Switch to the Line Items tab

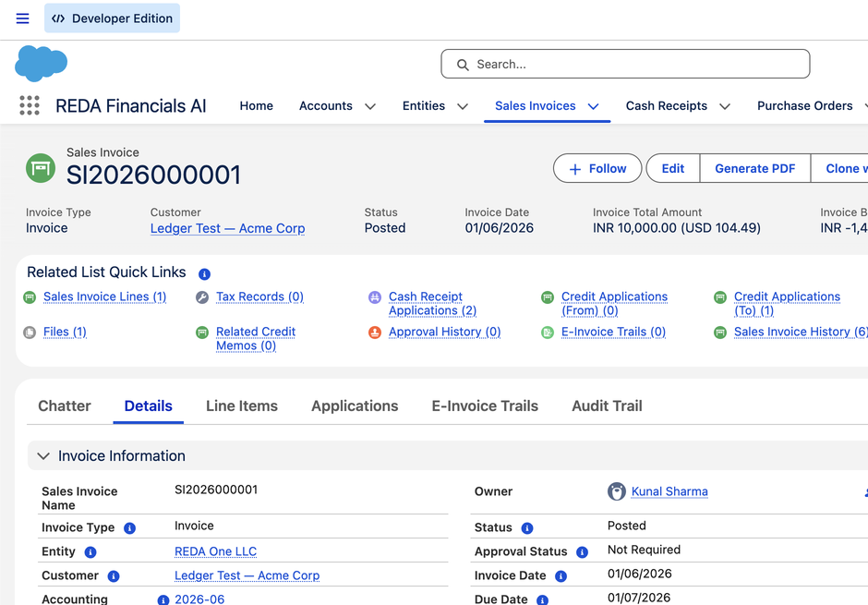click(x=242, y=405)
